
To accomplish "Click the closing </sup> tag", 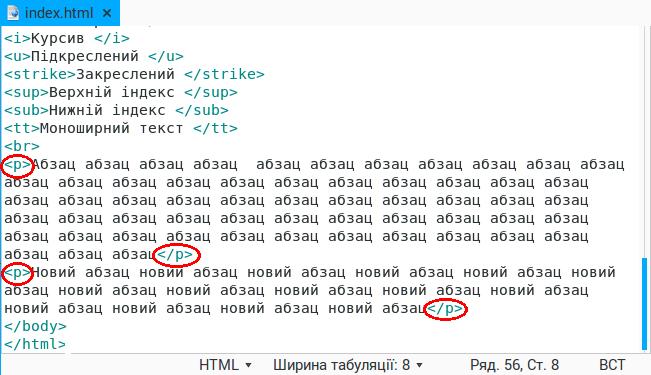I will 211,92.
